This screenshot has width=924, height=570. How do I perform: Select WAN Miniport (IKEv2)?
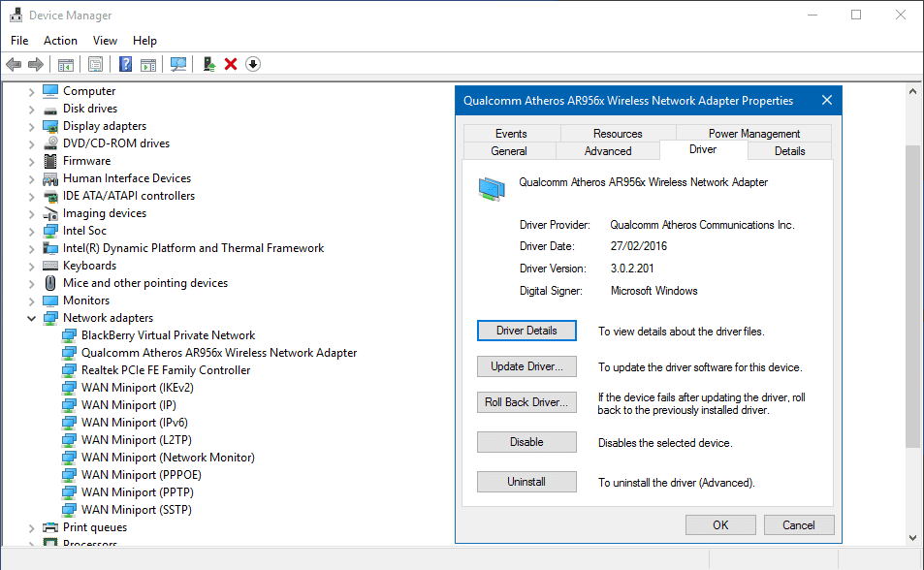pos(138,388)
